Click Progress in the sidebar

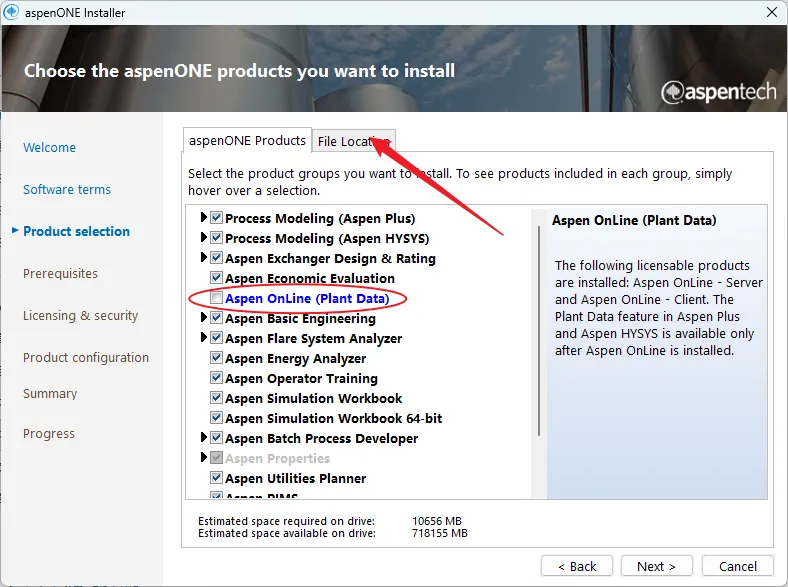tap(49, 434)
